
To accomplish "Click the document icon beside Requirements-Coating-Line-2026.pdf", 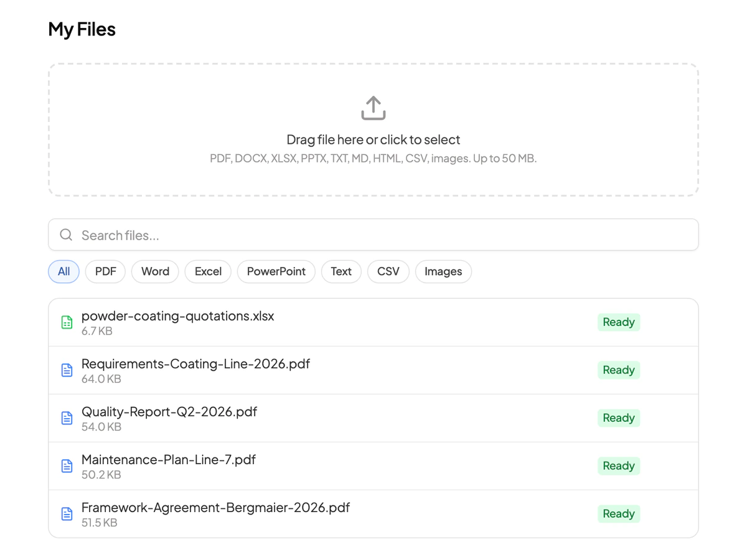I will coord(67,370).
